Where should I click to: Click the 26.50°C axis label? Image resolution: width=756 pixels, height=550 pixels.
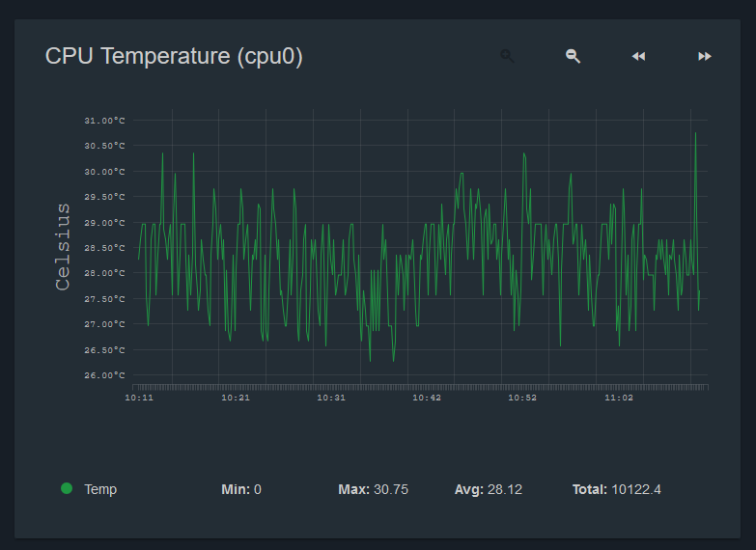tap(104, 350)
